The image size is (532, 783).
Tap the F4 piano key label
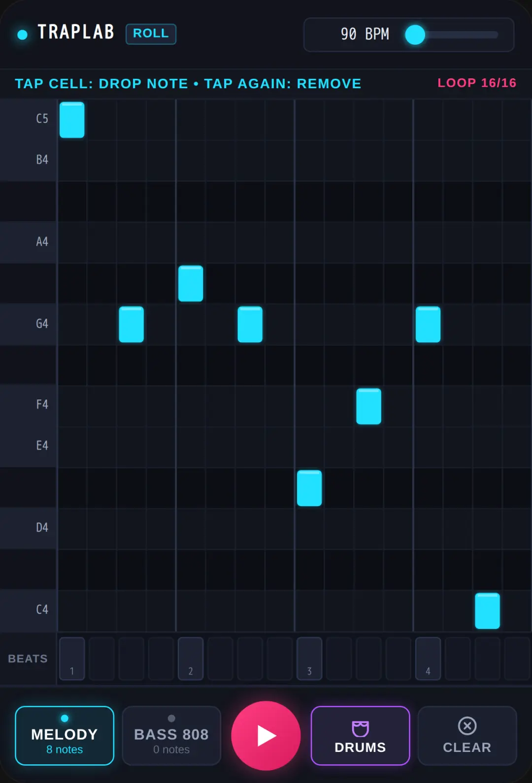click(x=29, y=405)
